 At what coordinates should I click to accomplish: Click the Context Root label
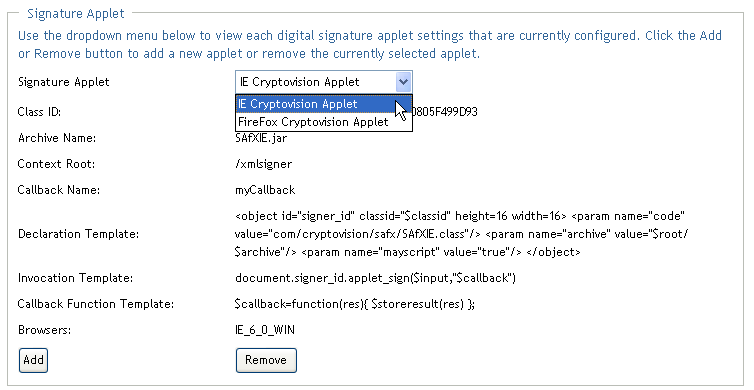[56, 164]
